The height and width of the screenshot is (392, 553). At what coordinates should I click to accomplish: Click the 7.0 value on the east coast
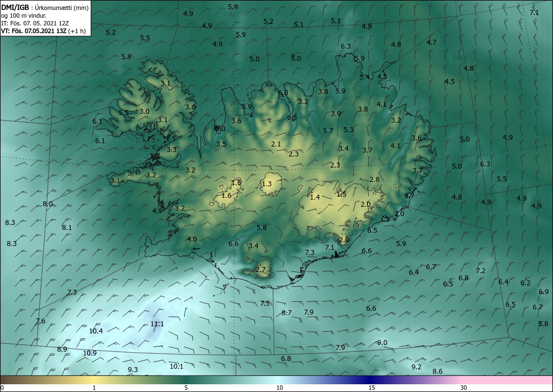point(399,213)
